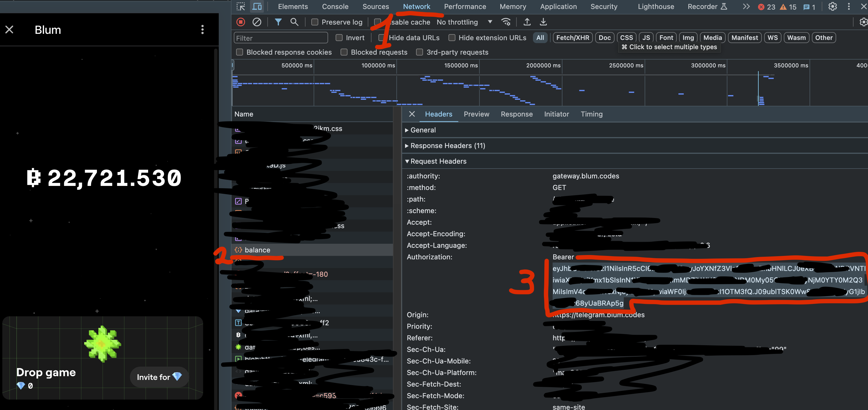Image resolution: width=868 pixels, height=410 pixels.
Task: Open the Memory tab
Action: (x=512, y=6)
